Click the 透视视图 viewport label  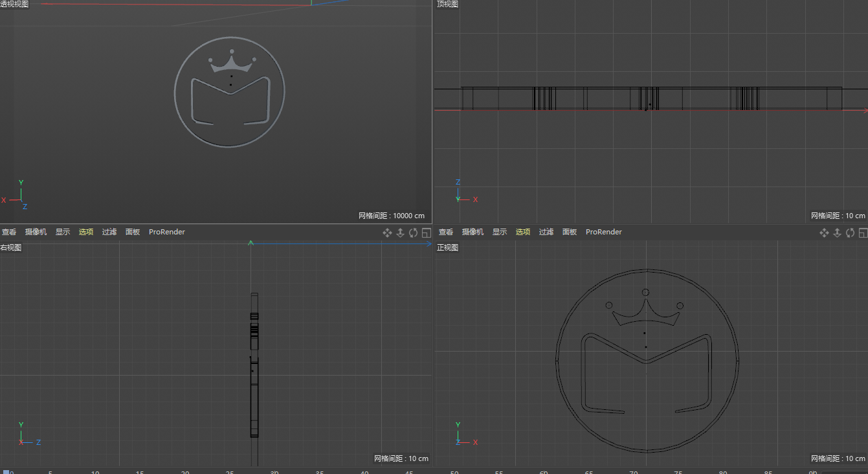click(x=14, y=4)
